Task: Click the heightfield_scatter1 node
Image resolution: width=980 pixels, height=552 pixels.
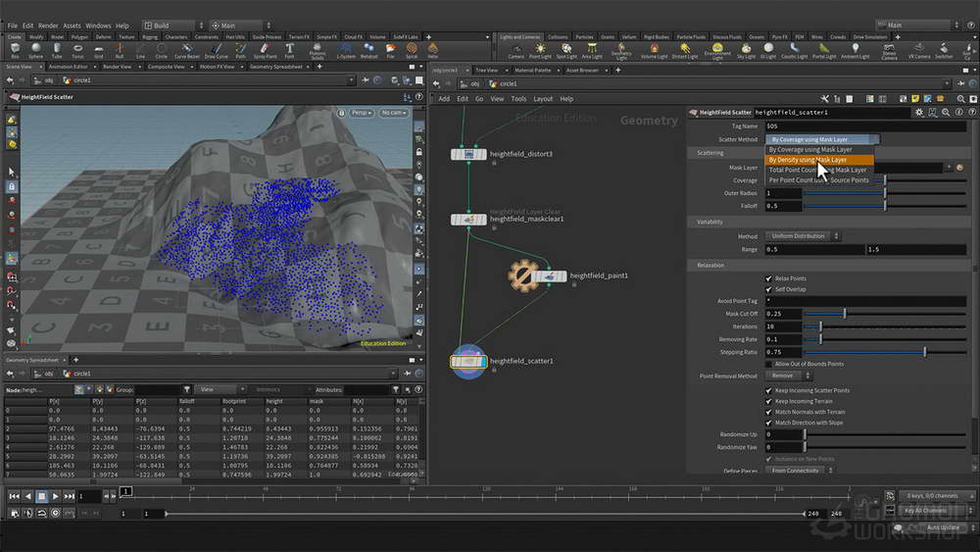Action: pos(468,362)
